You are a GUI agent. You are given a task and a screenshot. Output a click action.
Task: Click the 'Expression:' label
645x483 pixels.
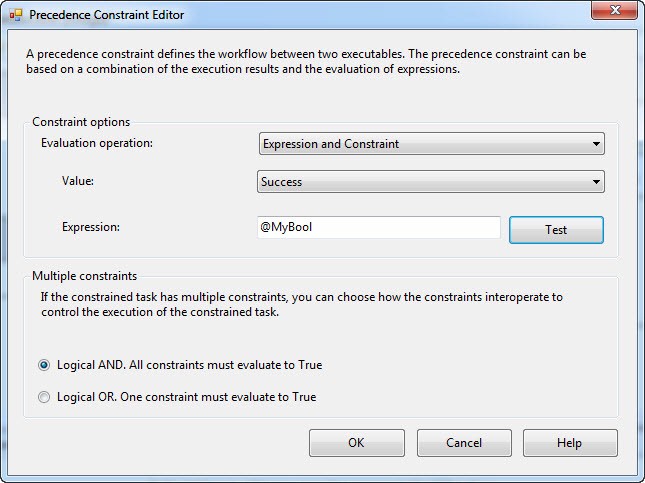[90, 227]
